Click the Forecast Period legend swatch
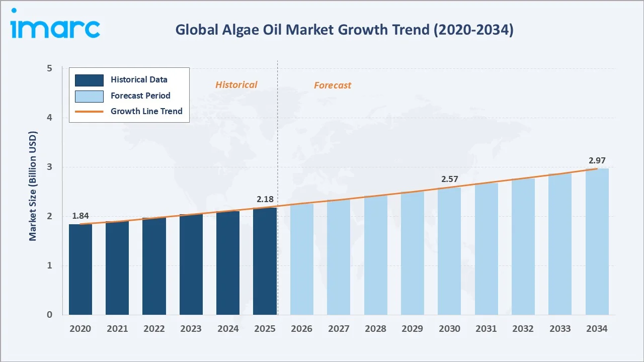The image size is (644, 362). (89, 96)
